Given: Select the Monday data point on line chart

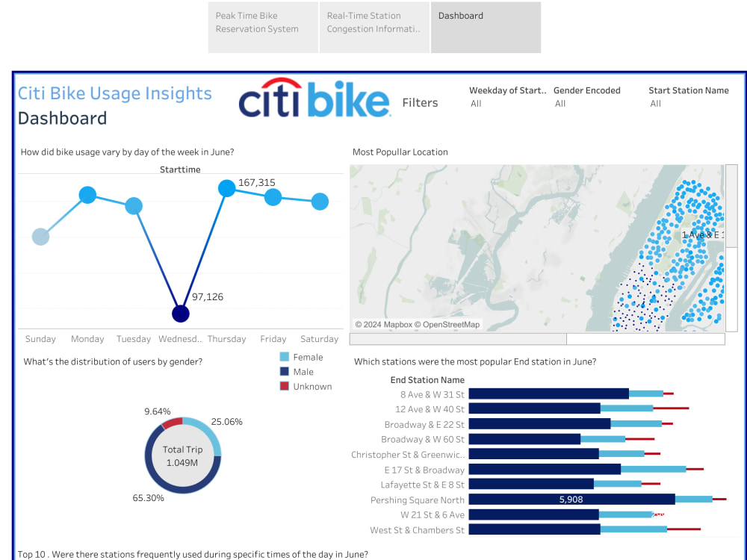Looking at the screenshot, I should point(87,195).
